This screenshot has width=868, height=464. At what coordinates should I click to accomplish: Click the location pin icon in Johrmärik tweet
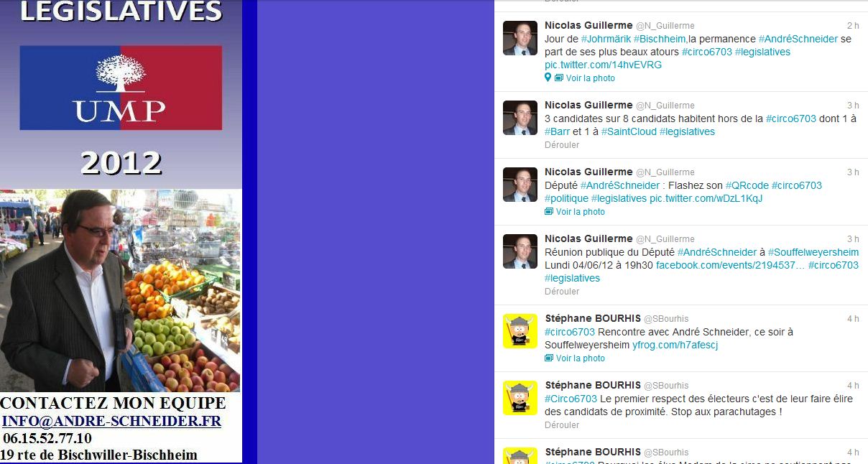[548, 78]
